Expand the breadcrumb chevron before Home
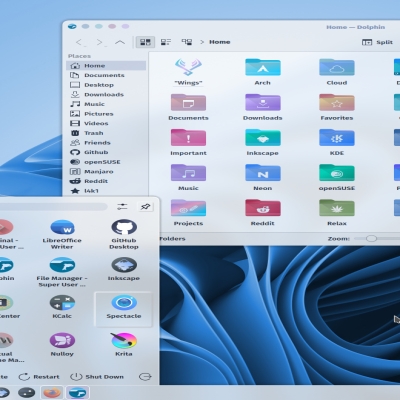The image size is (400, 400). [202, 42]
